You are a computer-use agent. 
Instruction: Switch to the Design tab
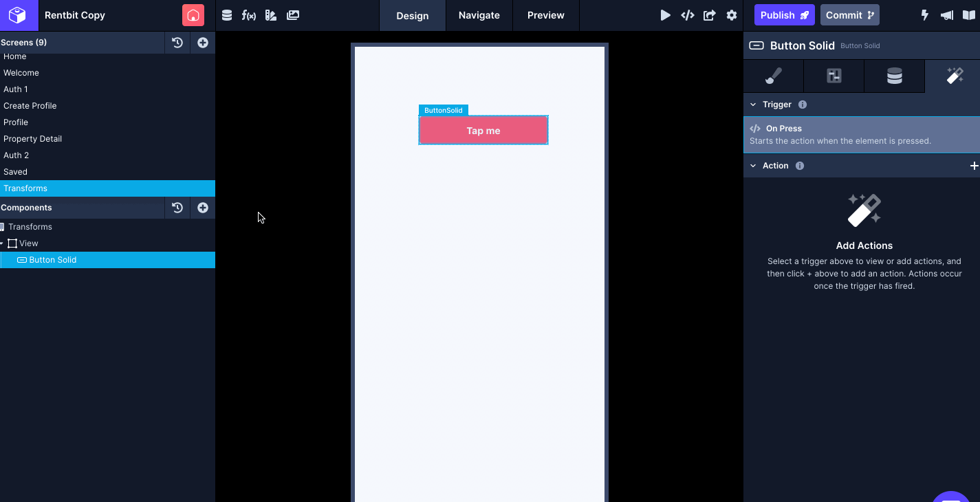413,15
